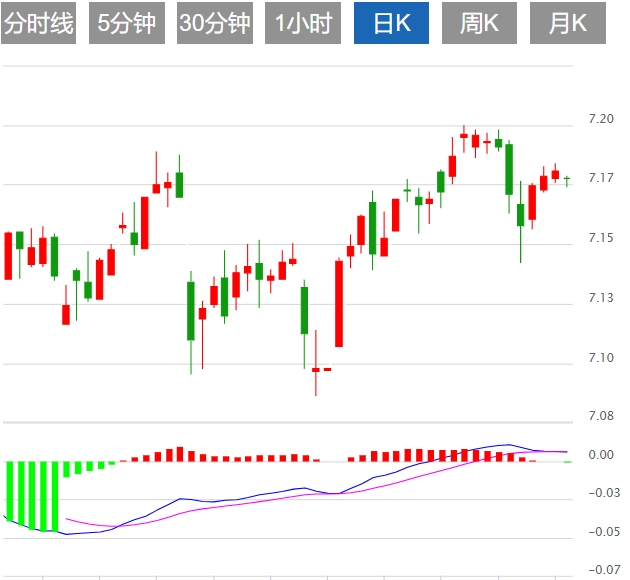The height and width of the screenshot is (580, 630).
Task: Click the leftmost red candlestick
Action: pos(9,256)
